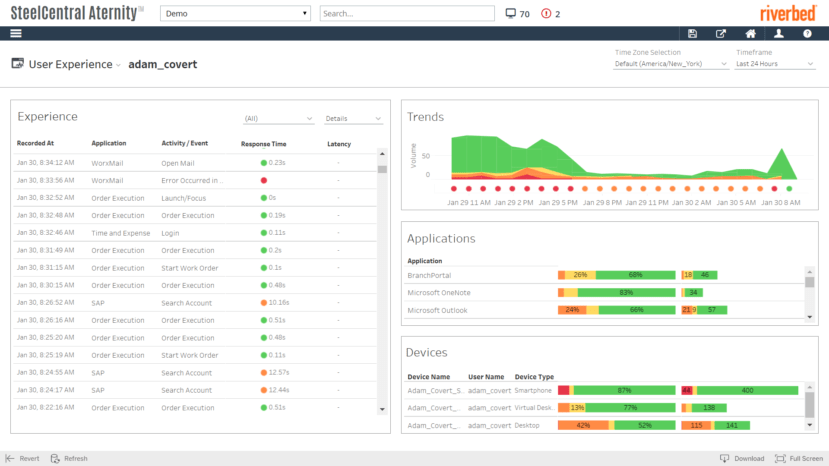Click the Full Screen icon
Image resolution: width=829 pixels, height=466 pixels.
click(x=780, y=458)
